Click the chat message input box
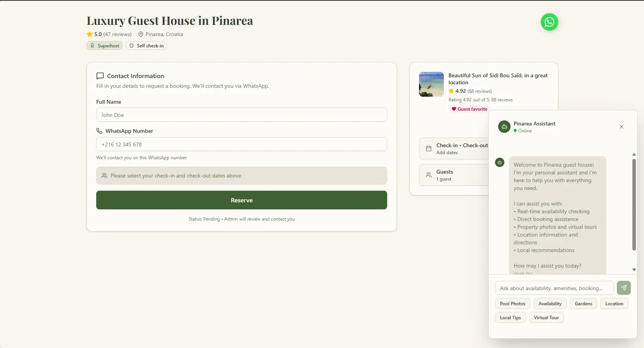This screenshot has width=644, height=348. pyautogui.click(x=554, y=288)
